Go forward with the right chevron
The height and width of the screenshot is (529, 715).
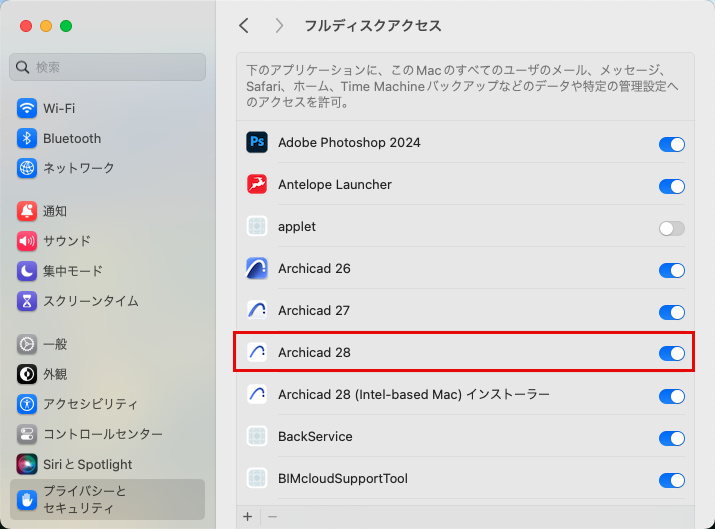coord(279,26)
